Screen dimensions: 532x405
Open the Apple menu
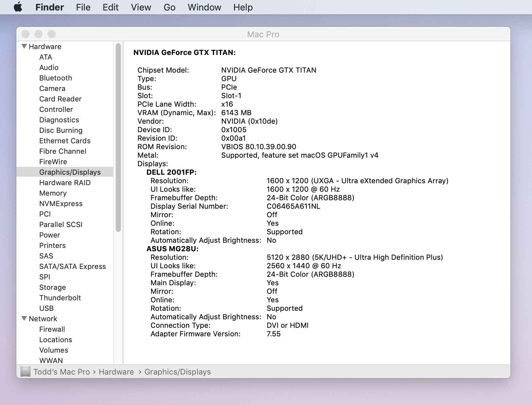[x=18, y=7]
